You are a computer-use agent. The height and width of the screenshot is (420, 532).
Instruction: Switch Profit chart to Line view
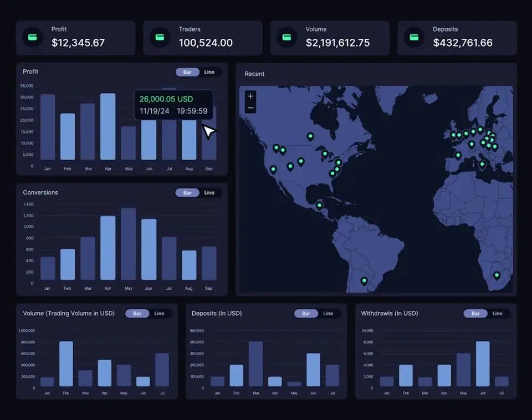pos(209,72)
